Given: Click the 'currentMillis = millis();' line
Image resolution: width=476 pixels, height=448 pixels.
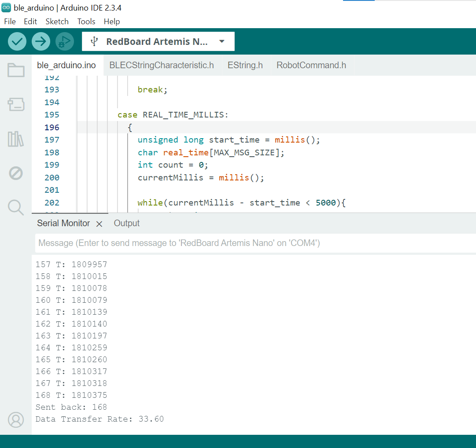Looking at the screenshot, I should [x=201, y=177].
